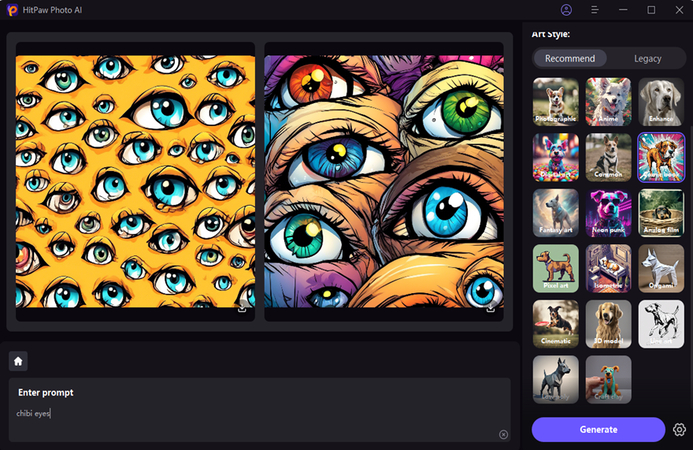The width and height of the screenshot is (693, 450).
Task: Clear the prompt text with the X icon
Action: [x=503, y=435]
